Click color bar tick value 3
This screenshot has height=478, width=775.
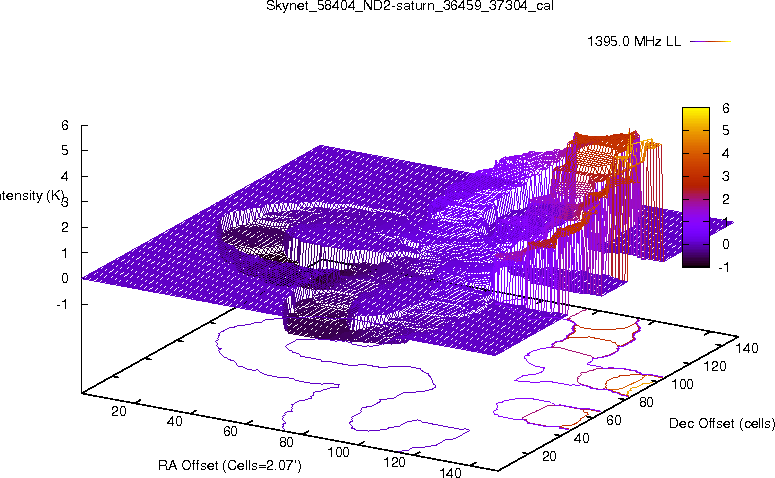click(x=725, y=176)
